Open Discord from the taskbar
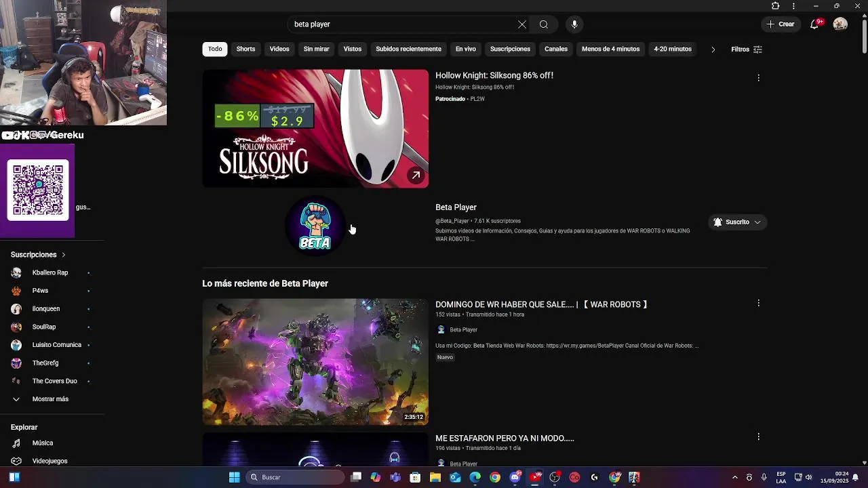This screenshot has height=488, width=868. 515,477
